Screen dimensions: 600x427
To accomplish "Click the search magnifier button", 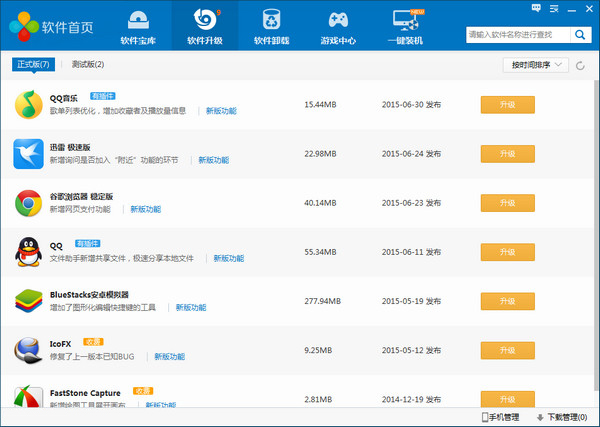I will click(580, 34).
